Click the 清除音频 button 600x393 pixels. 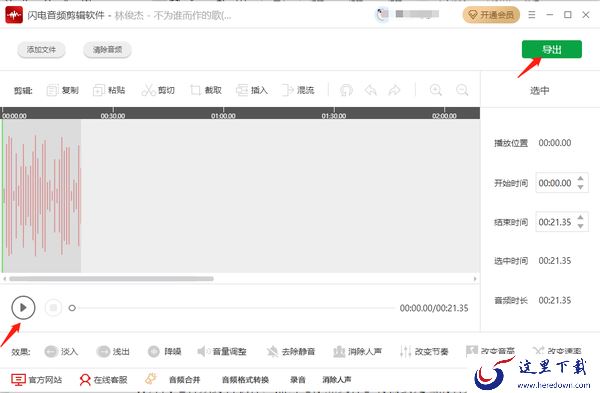click(x=108, y=50)
